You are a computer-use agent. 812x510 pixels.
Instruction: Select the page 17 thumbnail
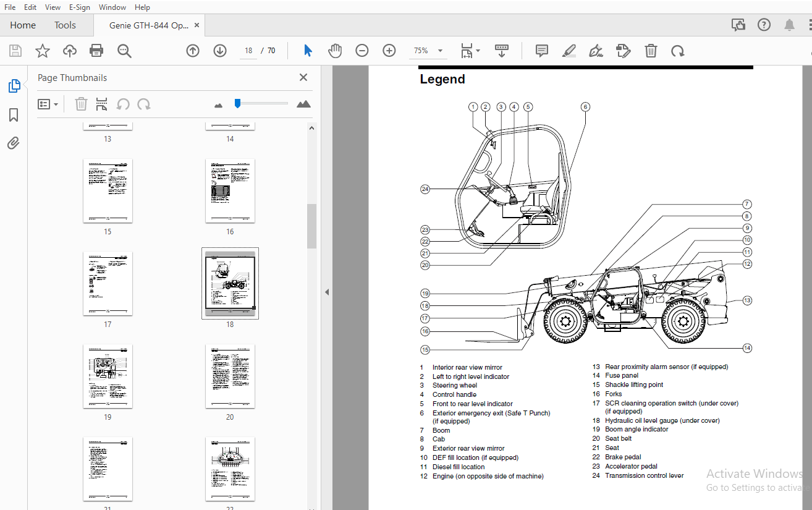coord(108,283)
